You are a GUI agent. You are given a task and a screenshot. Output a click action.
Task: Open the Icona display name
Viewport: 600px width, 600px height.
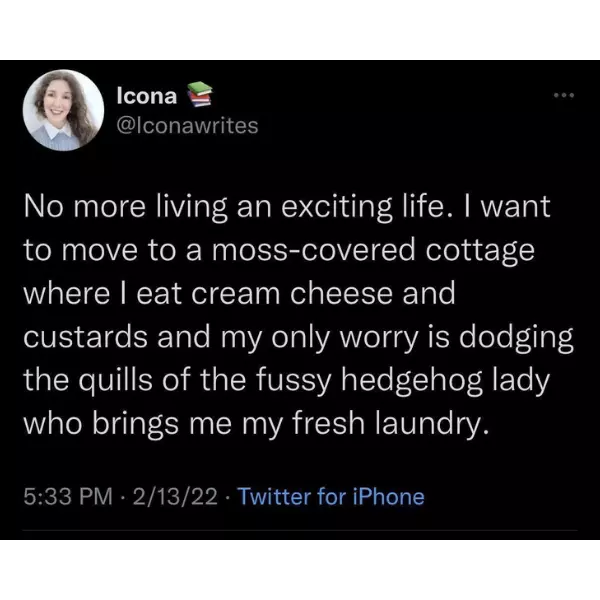pyautogui.click(x=146, y=96)
